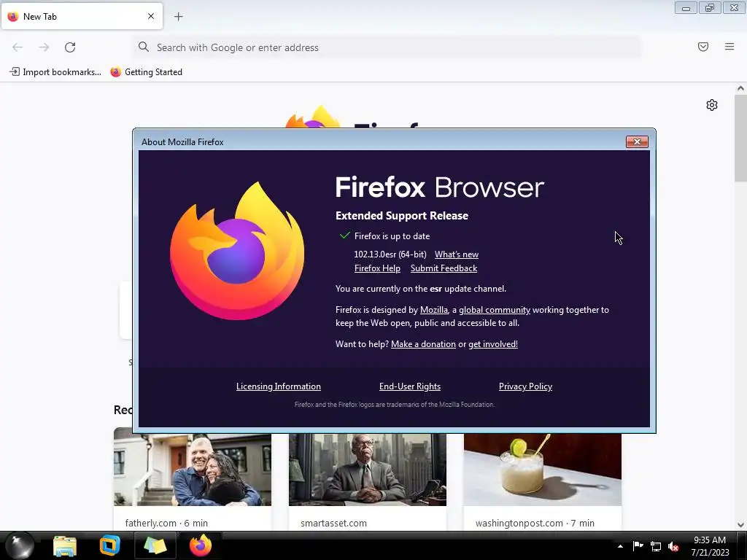Open the VirtualBox taskbar icon
The width and height of the screenshot is (747, 560).
[109, 545]
